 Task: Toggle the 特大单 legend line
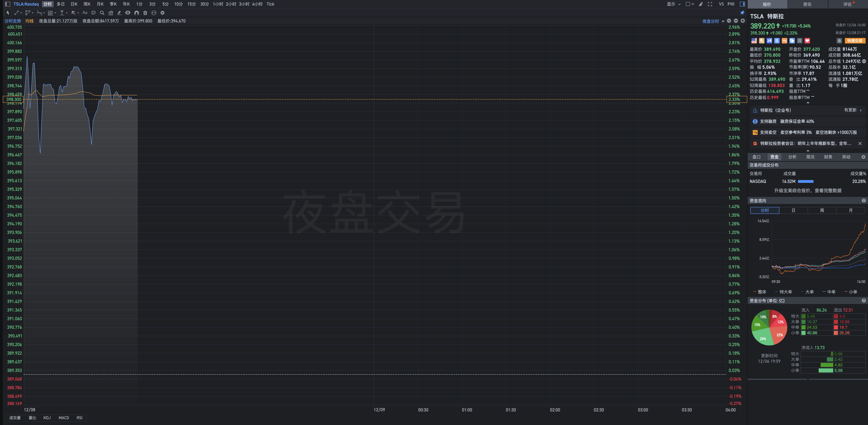click(x=783, y=292)
